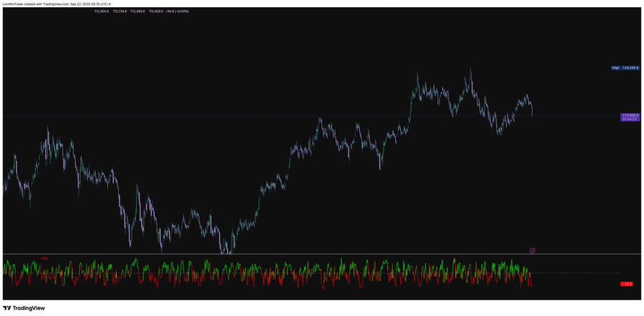Open the TradingView.com link in header

(x=57, y=4)
